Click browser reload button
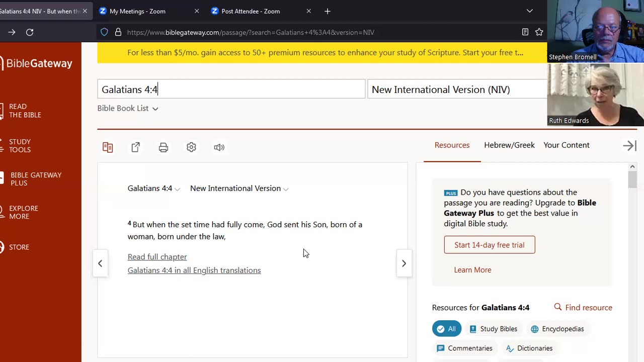This screenshot has width=644, height=362. click(30, 32)
